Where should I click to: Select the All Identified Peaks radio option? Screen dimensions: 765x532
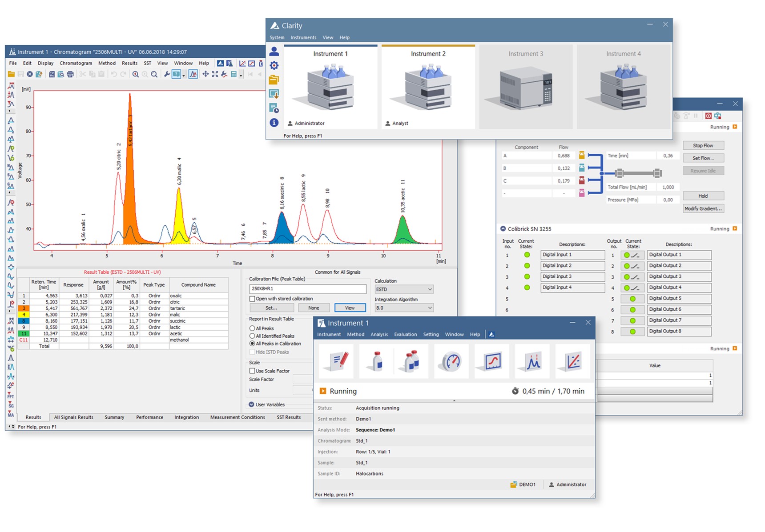click(x=252, y=336)
